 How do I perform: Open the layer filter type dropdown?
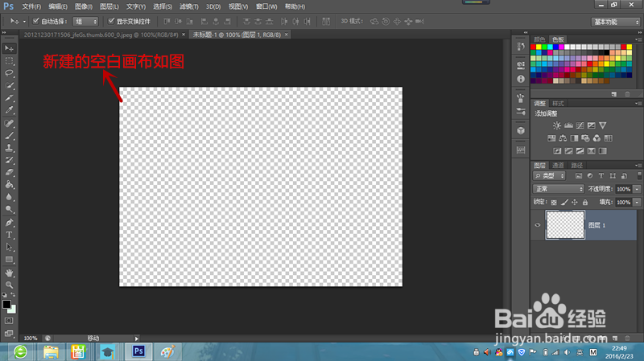point(549,176)
